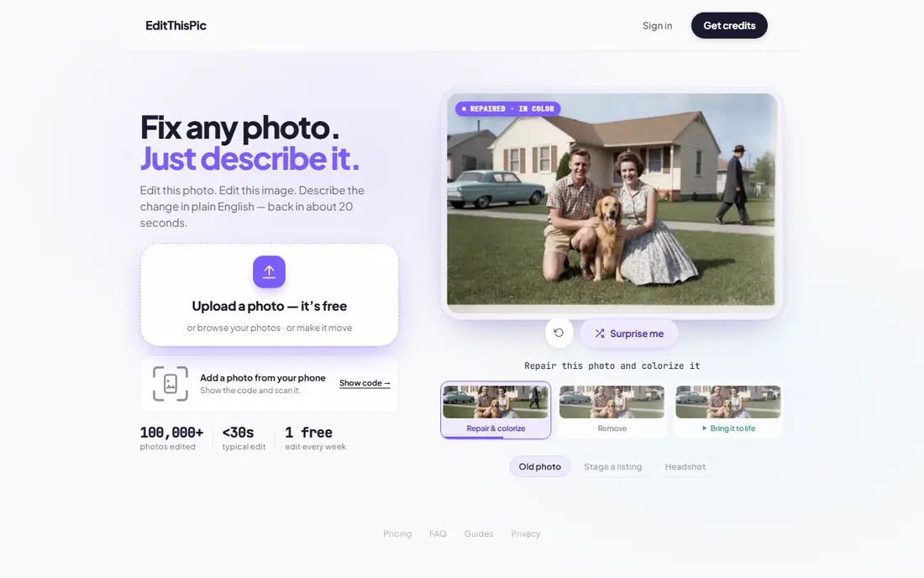The image size is (924, 578).
Task: Open the Privacy footer link
Action: (x=526, y=533)
